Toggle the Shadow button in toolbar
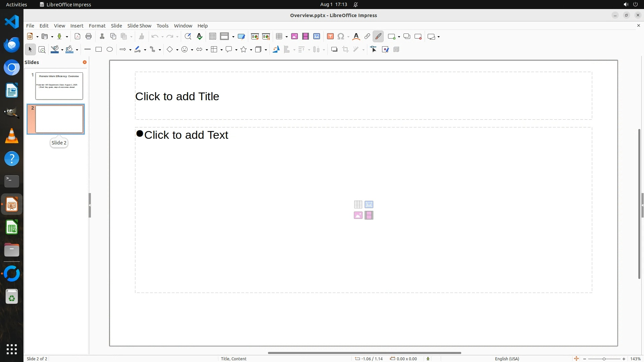This screenshot has height=362, width=644. [334, 50]
